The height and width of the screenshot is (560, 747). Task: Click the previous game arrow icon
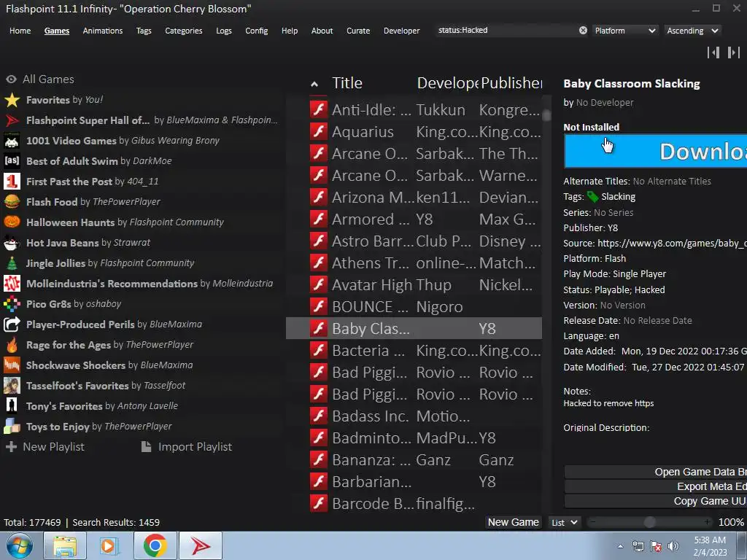click(713, 52)
